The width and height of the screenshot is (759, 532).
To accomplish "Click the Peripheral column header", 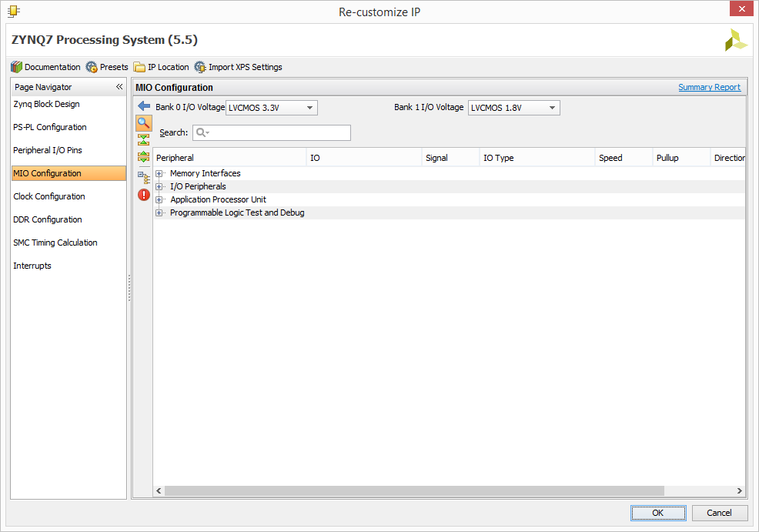I will point(230,158).
